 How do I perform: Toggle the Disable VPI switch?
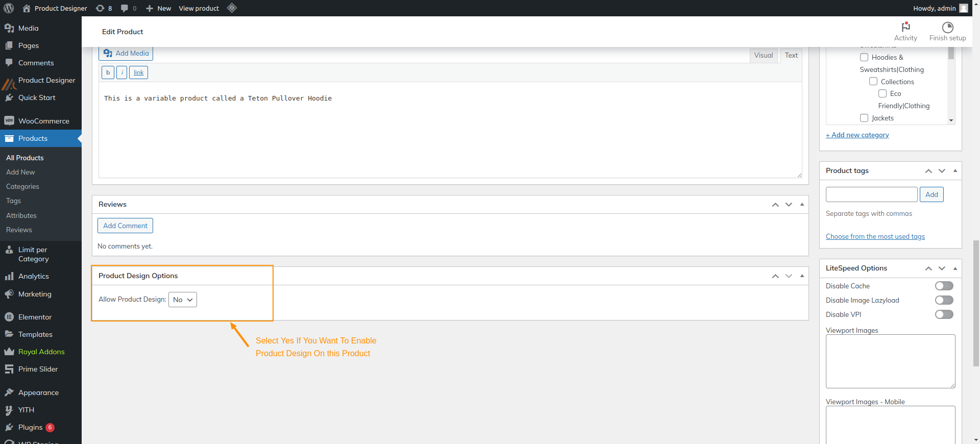tap(944, 314)
